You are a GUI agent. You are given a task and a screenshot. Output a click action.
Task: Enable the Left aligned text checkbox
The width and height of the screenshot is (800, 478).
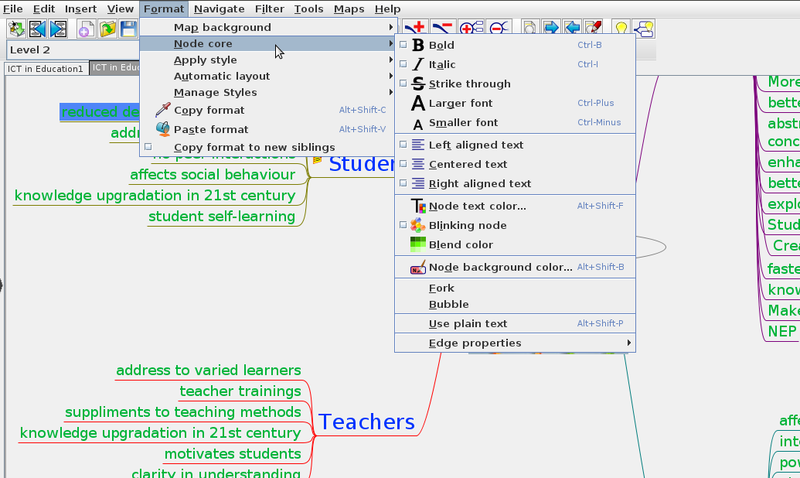(x=403, y=144)
